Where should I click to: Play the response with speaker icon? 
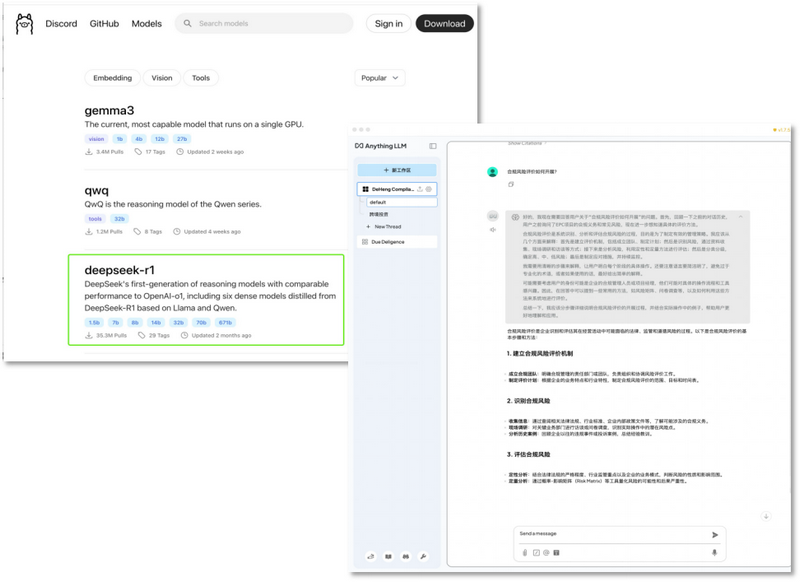tap(492, 230)
